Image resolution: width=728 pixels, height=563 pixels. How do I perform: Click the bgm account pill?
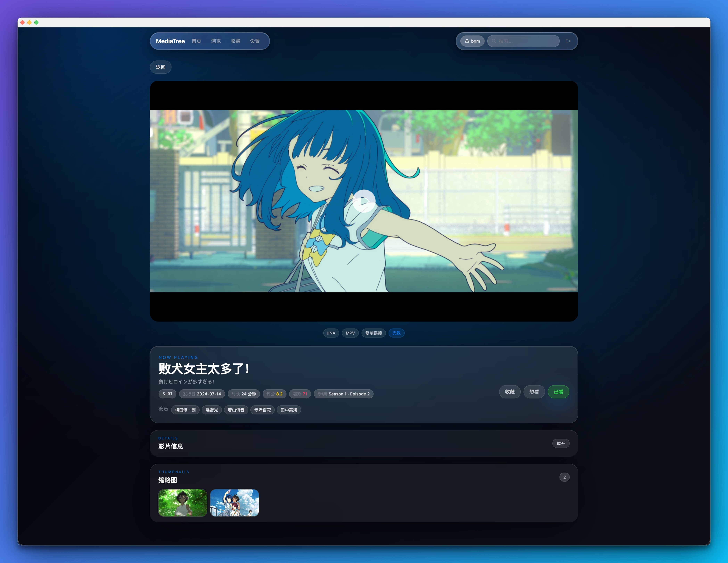point(472,41)
